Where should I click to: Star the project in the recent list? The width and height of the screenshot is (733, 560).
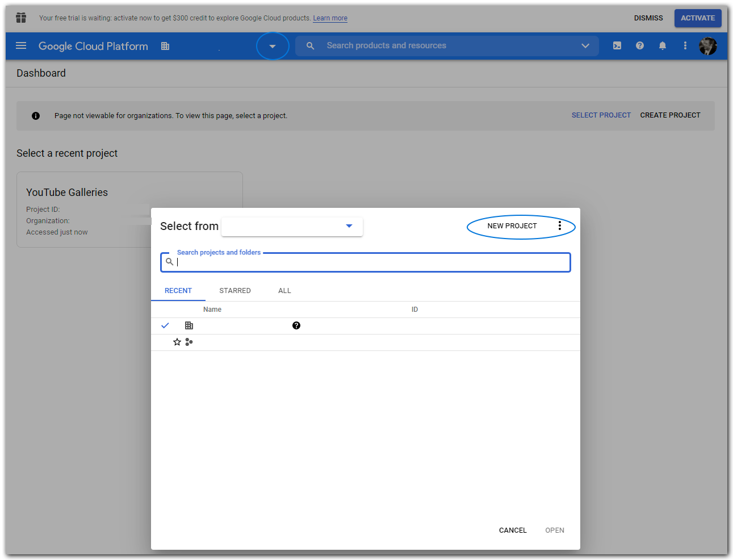177,342
